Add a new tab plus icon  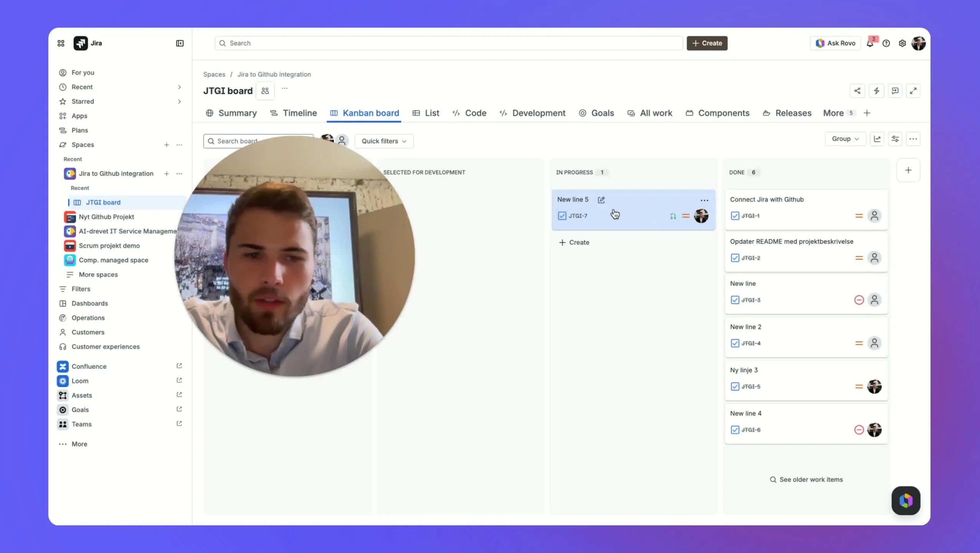click(x=867, y=113)
